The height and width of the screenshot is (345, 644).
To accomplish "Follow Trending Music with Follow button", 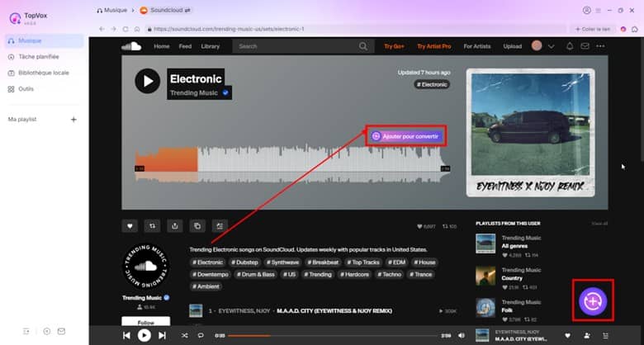I will pos(146,322).
